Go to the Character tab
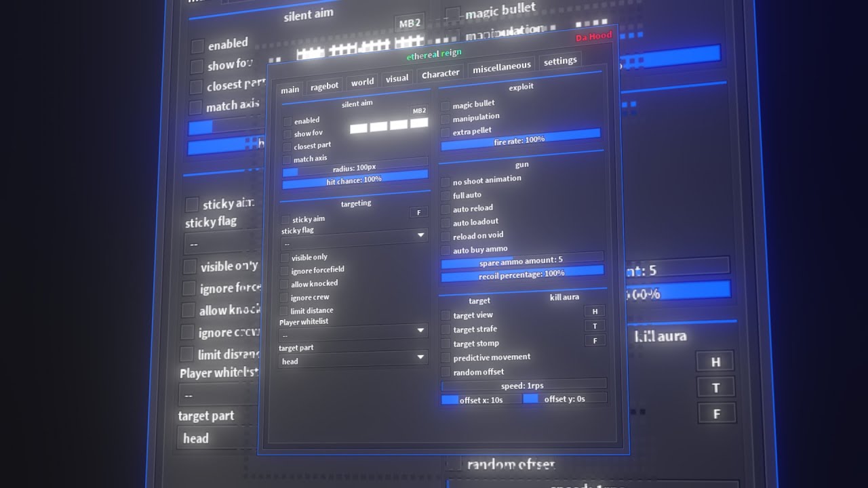868x488 pixels. click(440, 73)
